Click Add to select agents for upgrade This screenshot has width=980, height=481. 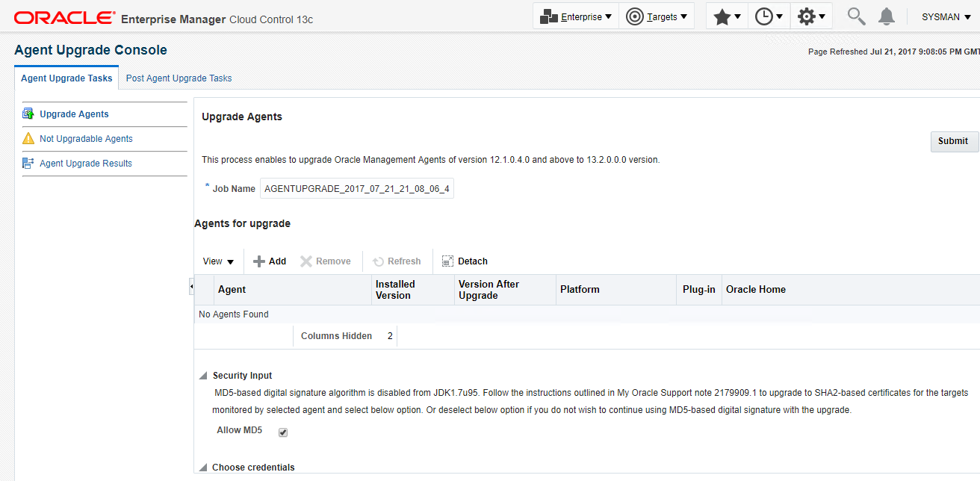pyautogui.click(x=269, y=261)
